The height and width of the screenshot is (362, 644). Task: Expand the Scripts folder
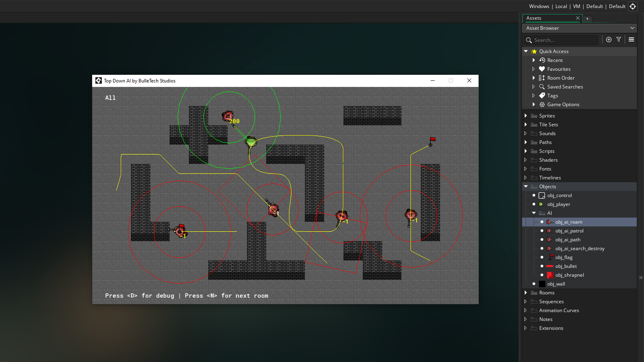tap(526, 151)
